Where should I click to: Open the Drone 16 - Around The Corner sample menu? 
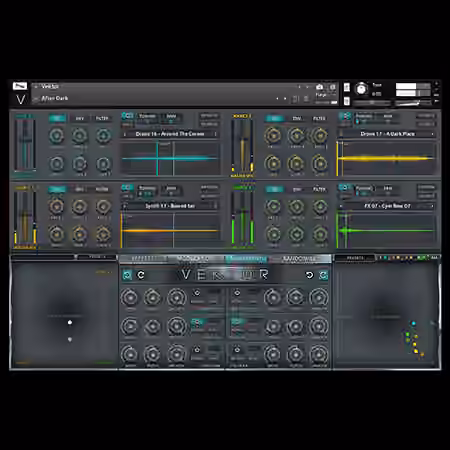click(170, 134)
